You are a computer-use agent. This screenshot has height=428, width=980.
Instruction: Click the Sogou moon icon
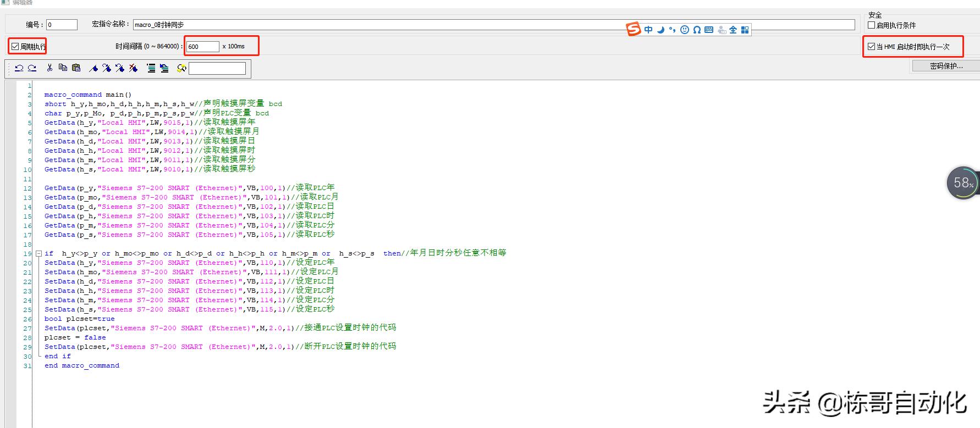tap(660, 30)
